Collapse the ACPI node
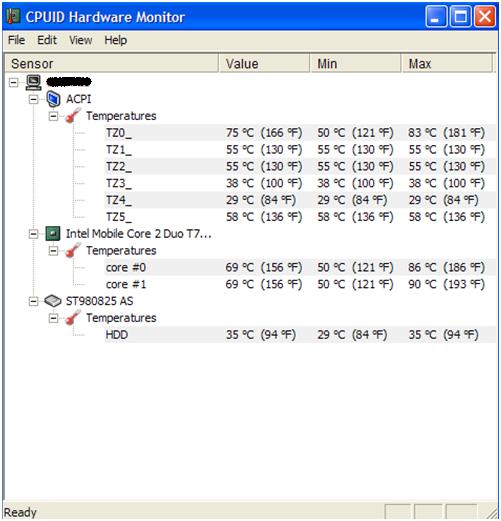Screen dimensions: 501x521 [x=33, y=99]
